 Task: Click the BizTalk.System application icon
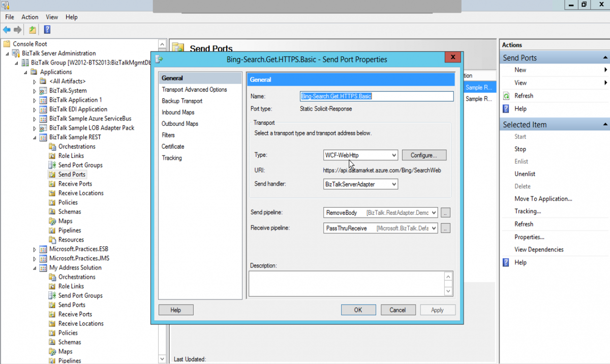coord(44,91)
